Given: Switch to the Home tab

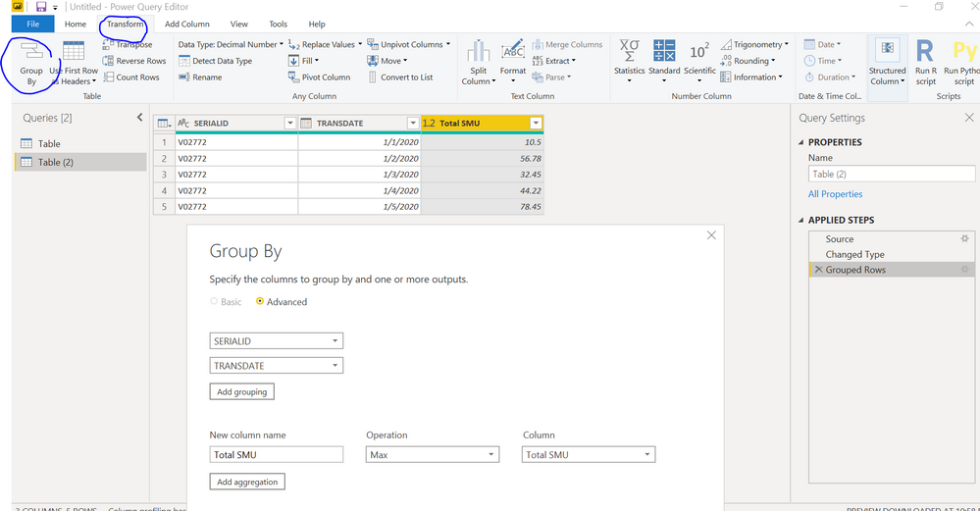Looking at the screenshot, I should pos(76,24).
